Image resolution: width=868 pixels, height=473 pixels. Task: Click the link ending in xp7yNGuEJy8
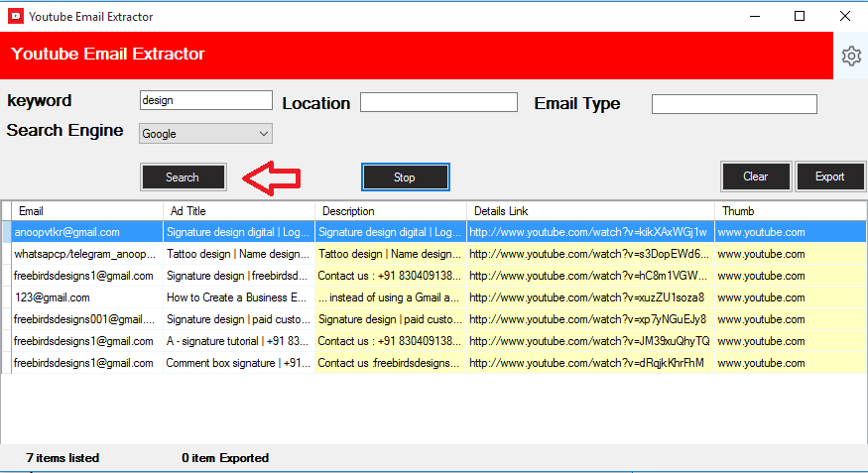click(x=590, y=319)
